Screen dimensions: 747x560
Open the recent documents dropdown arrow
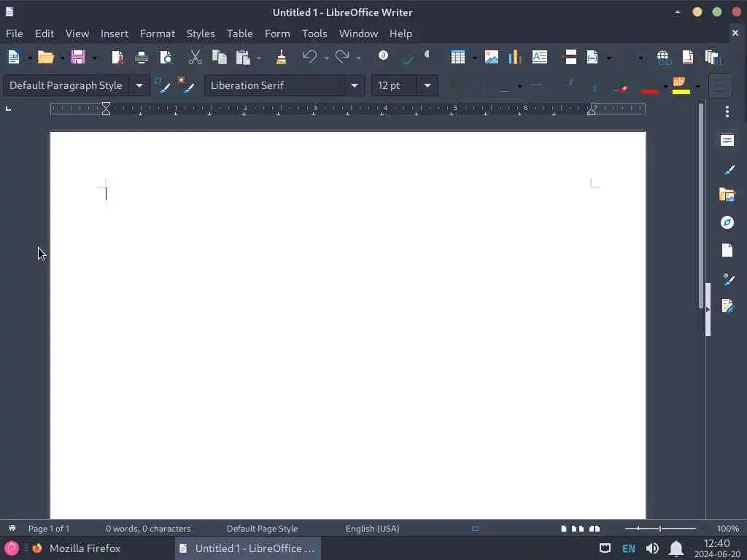tap(61, 58)
